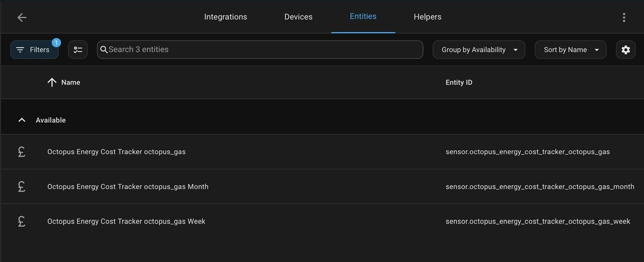This screenshot has height=262, width=644.
Task: Click sensor.octopus_energy_cost_tracker_octopus_gas entity ID
Action: click(x=528, y=152)
